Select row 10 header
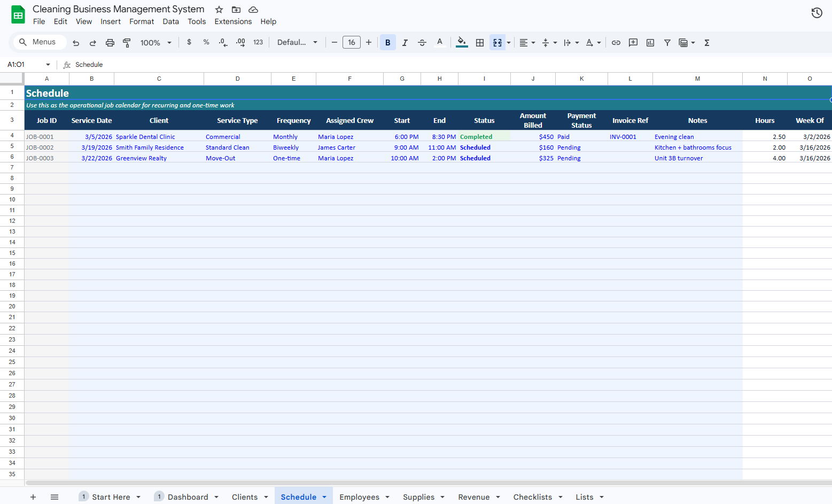The image size is (832, 504). pos(12,199)
